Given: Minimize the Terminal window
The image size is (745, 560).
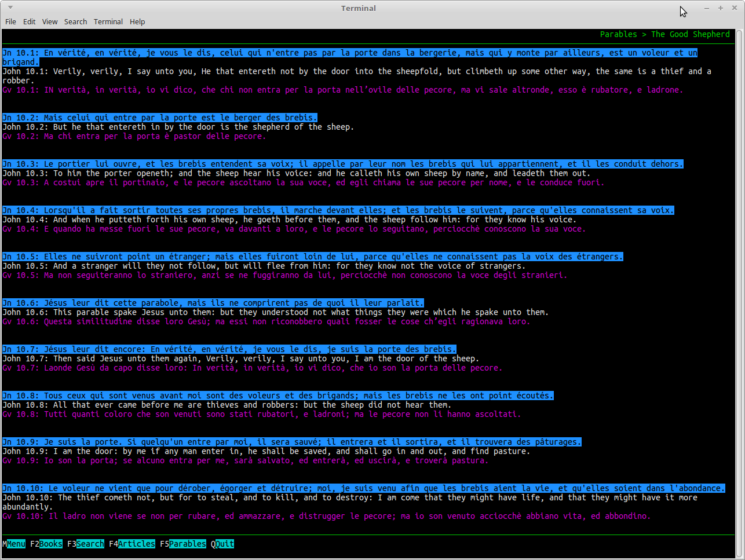Looking at the screenshot, I should (707, 8).
